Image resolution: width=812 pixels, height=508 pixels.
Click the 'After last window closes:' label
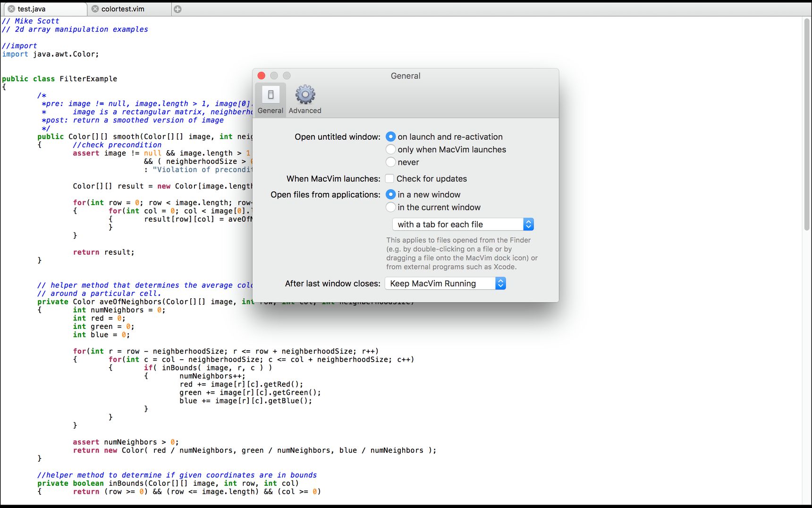pos(332,284)
